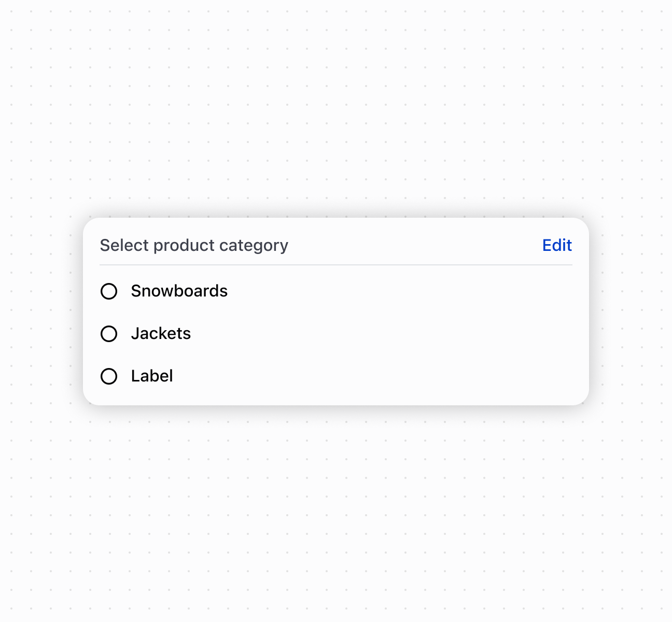Click the Snowboards option text

point(179,291)
